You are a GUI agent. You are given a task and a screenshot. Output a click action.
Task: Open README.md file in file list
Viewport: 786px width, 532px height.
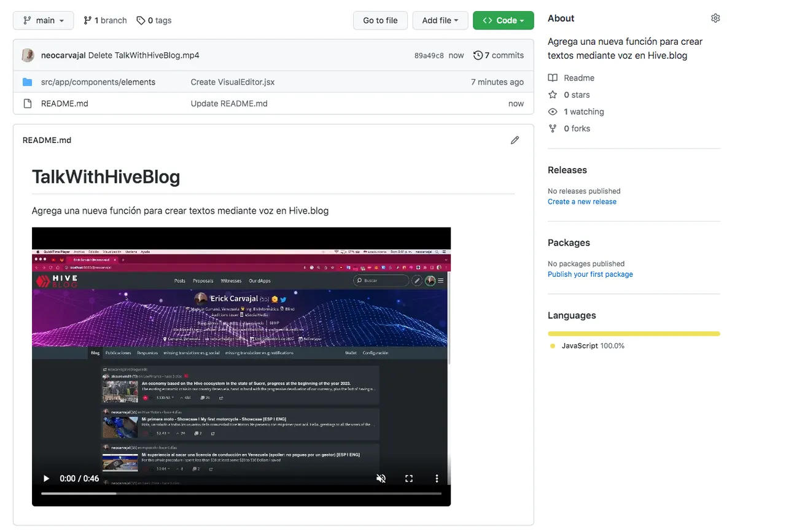click(64, 104)
